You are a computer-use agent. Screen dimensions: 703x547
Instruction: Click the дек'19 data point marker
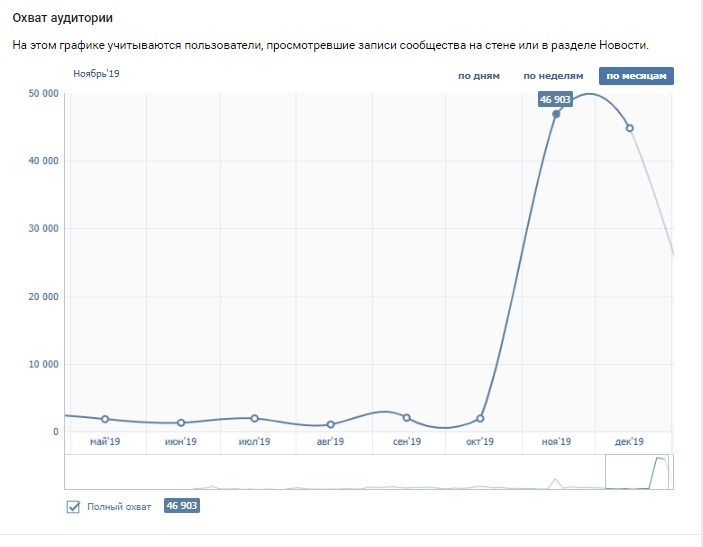point(629,128)
